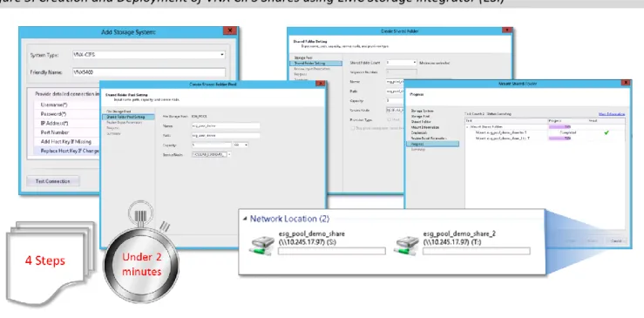The image size is (644, 318).
Task: Select the Port Number row
Action: point(67,132)
